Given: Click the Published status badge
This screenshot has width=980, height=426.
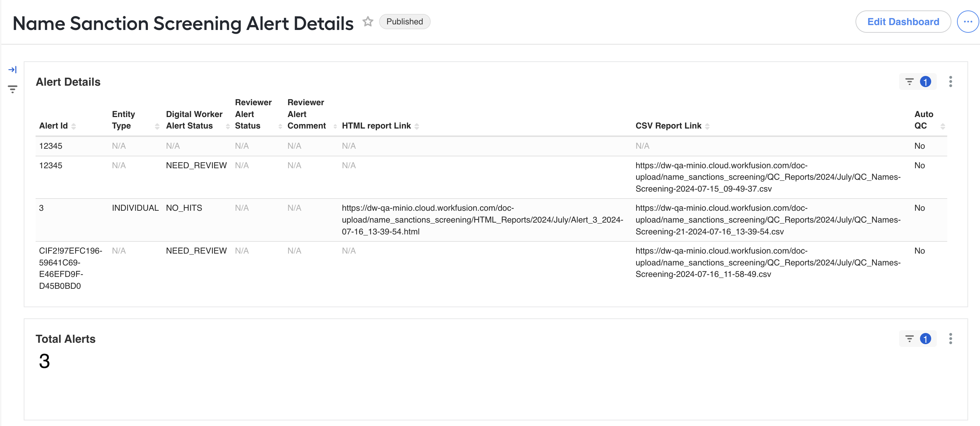Looking at the screenshot, I should pyautogui.click(x=405, y=22).
